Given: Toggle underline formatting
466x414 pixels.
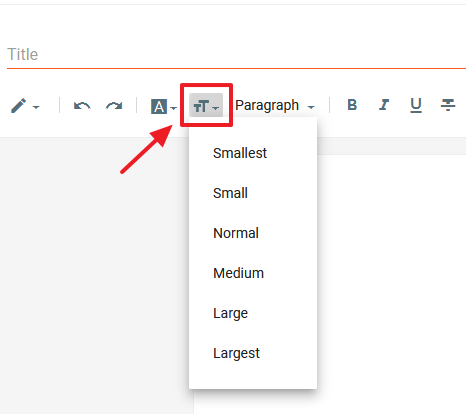Looking at the screenshot, I should click(x=416, y=105).
